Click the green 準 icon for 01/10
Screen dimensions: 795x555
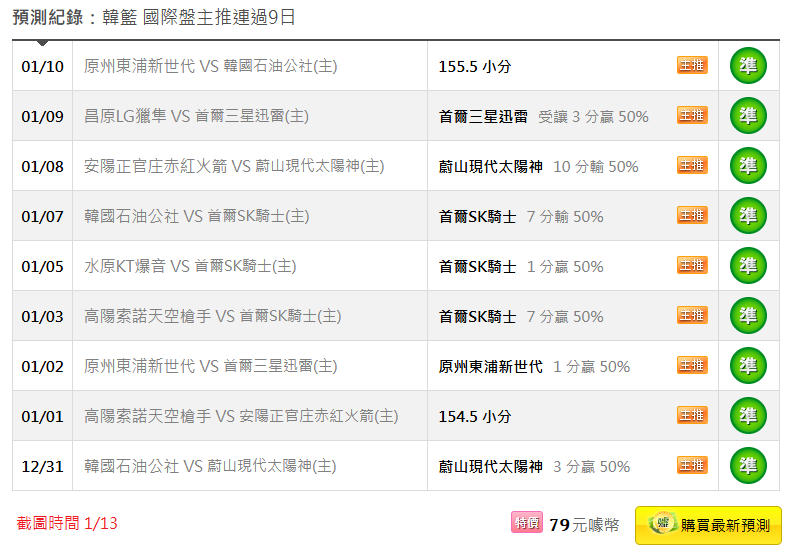(748, 66)
